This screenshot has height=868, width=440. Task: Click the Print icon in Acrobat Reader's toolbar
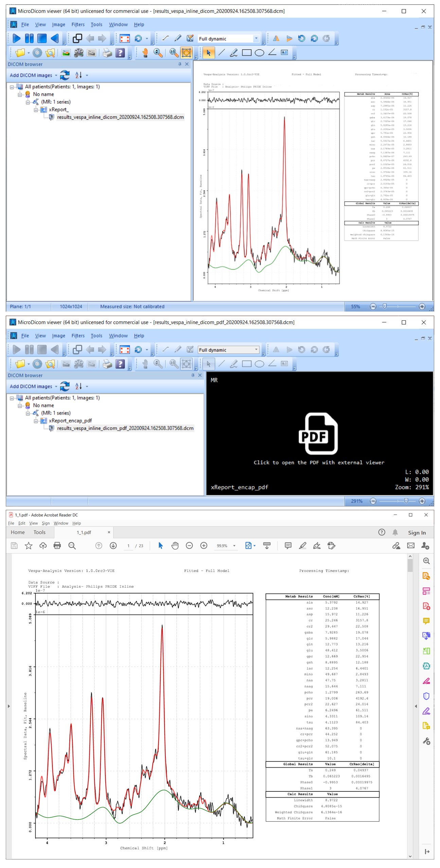57,546
